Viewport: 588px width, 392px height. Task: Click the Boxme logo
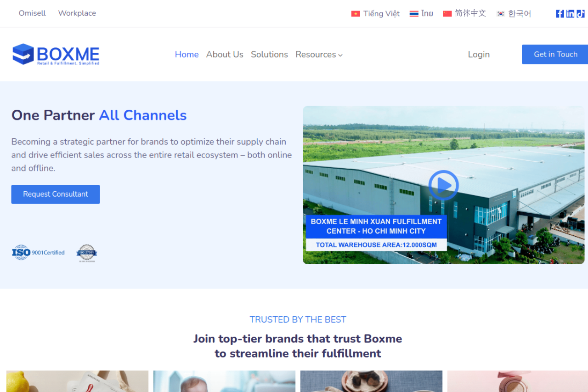pyautogui.click(x=56, y=54)
